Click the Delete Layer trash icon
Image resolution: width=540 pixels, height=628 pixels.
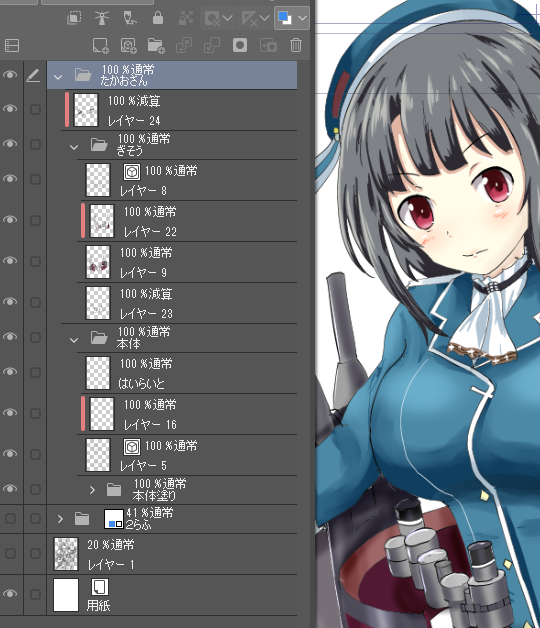(296, 45)
